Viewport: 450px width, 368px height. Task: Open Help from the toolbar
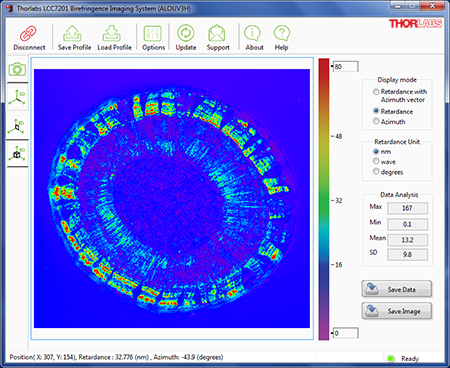click(282, 38)
